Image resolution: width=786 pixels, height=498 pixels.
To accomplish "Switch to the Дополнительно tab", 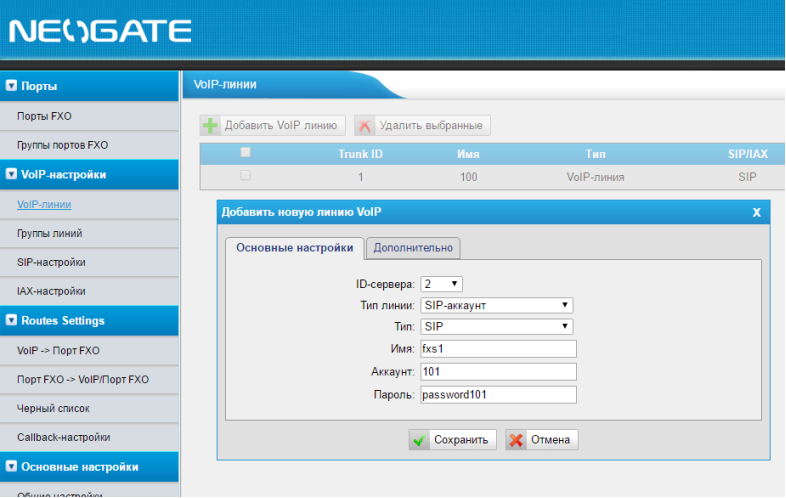I will 413,247.
